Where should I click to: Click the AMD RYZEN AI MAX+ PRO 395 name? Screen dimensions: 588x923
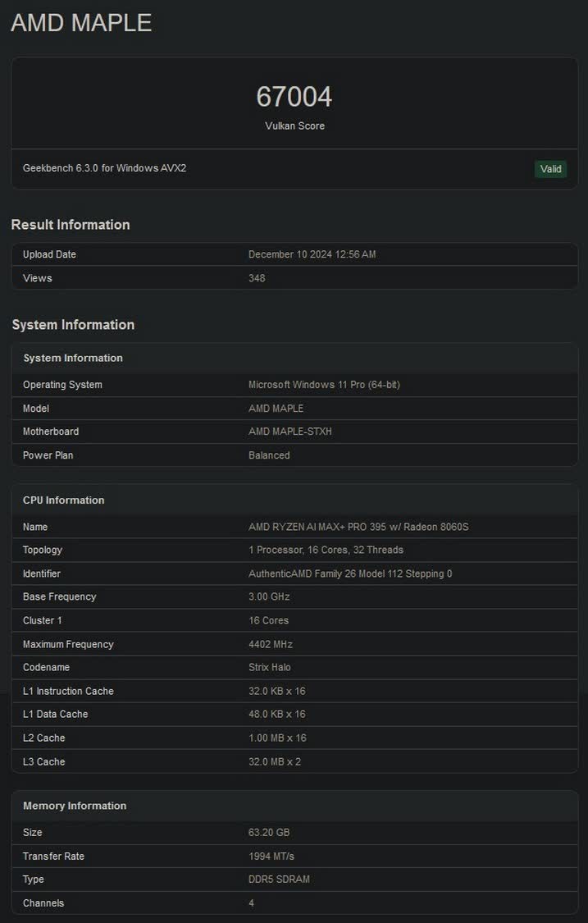coord(358,527)
